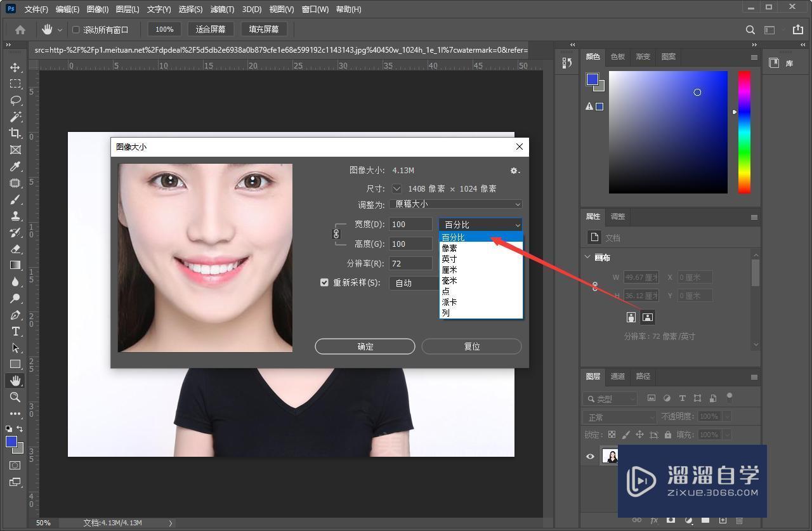812x531 pixels.
Task: Click the 复位 button
Action: (x=472, y=346)
